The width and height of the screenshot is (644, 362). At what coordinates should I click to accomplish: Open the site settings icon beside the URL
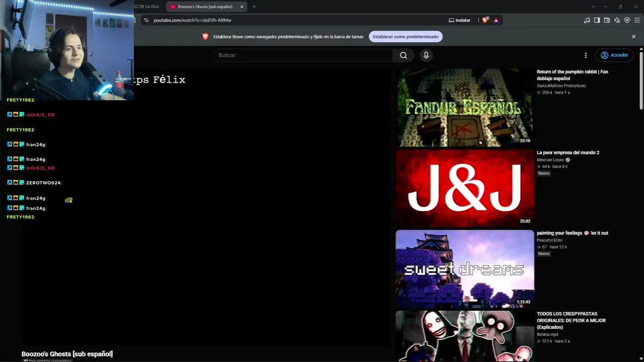point(146,20)
